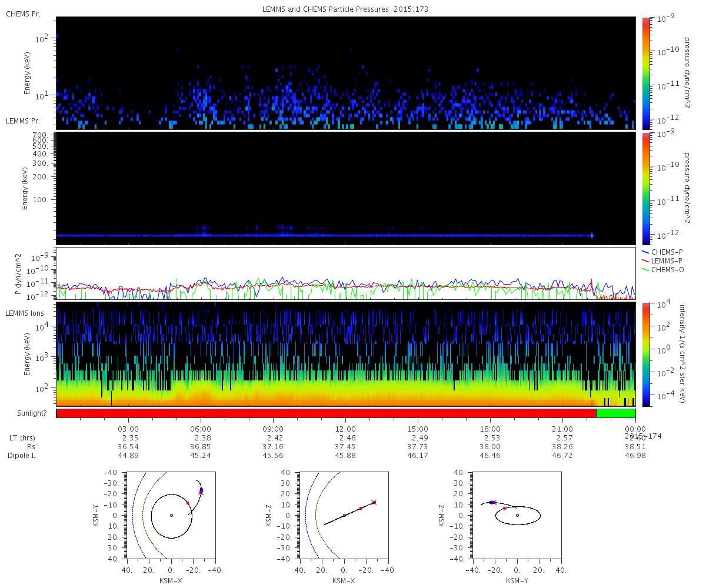Open the KSM-Y versus KSM-Z orbit plot

[x=517, y=515]
